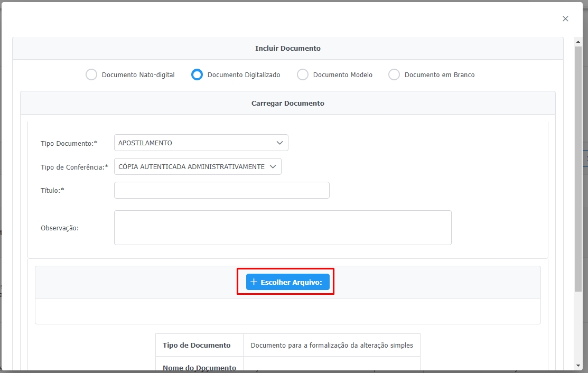Click the Carregar Documento section header
Image resolution: width=588 pixels, height=373 pixels.
click(288, 103)
